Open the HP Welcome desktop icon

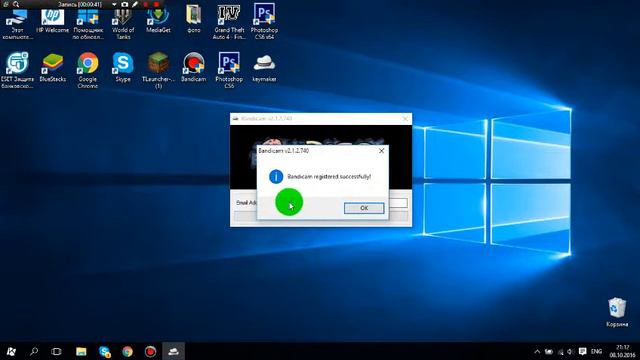pyautogui.click(x=52, y=20)
